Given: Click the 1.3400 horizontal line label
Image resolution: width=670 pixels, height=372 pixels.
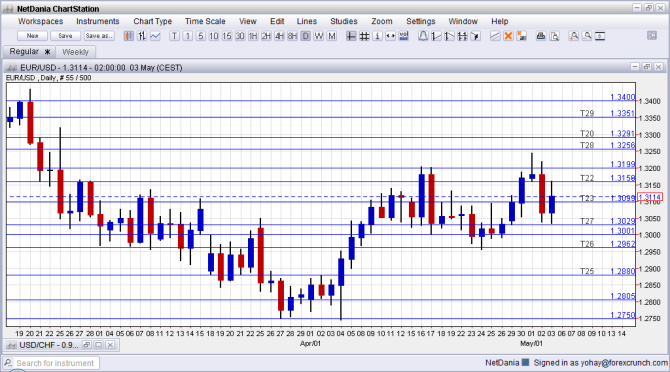Looking at the screenshot, I should point(623,97).
